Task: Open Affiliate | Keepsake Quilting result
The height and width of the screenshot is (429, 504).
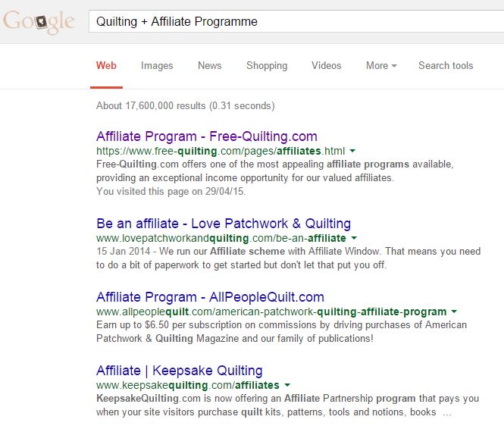Action: click(180, 371)
